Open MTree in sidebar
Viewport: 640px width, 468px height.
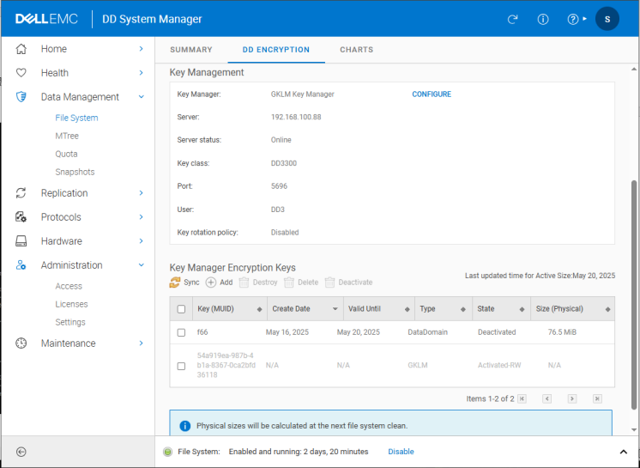67,136
